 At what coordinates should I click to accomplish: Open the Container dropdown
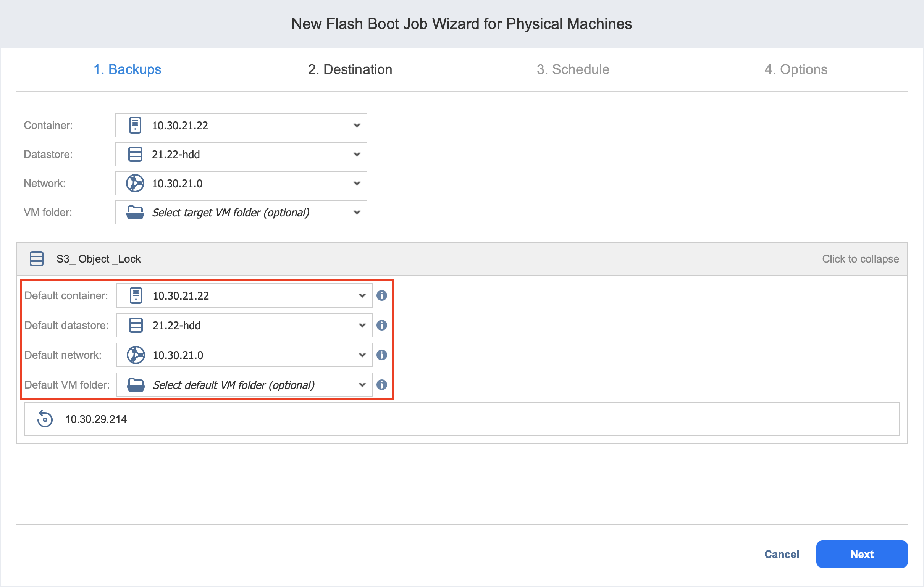357,126
